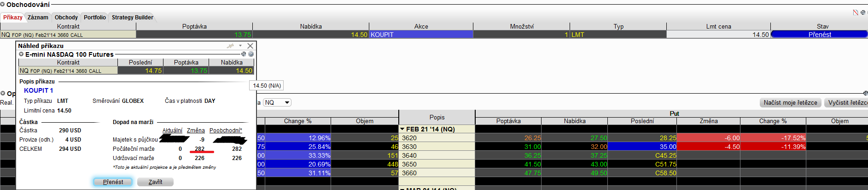Open the Portfolio tab
868x190 pixels.
pyautogui.click(x=95, y=17)
